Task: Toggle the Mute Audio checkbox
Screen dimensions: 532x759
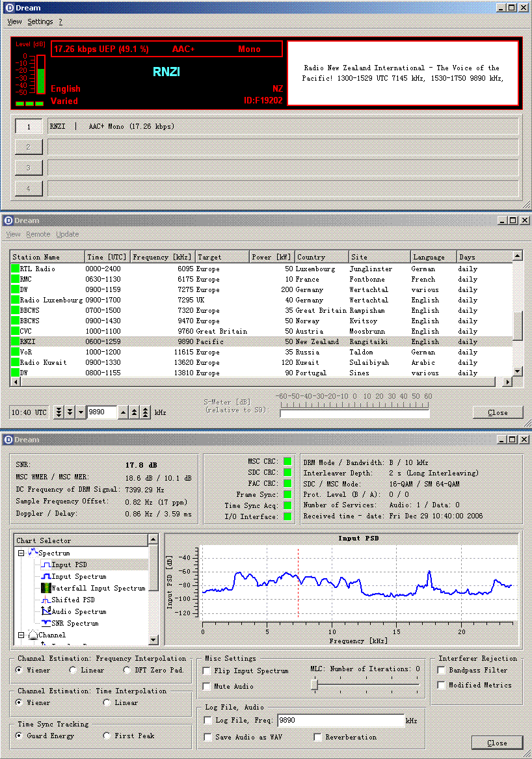Action: pyautogui.click(x=207, y=686)
